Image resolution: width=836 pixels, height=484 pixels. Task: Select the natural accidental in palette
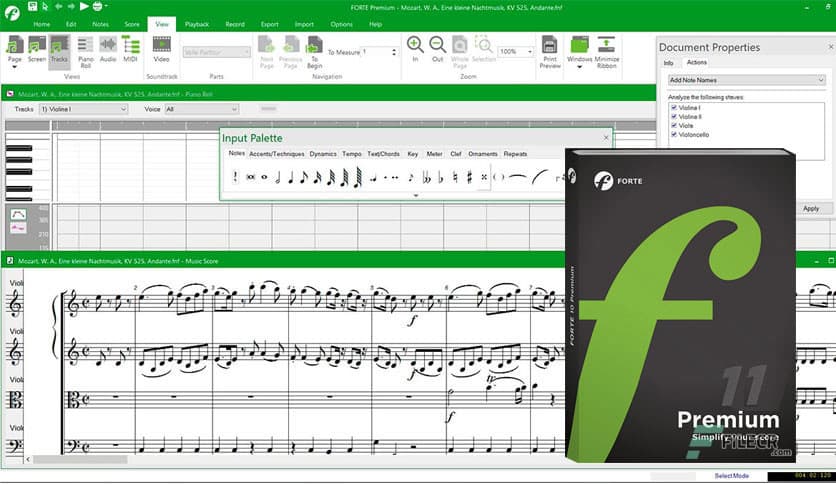click(x=455, y=177)
